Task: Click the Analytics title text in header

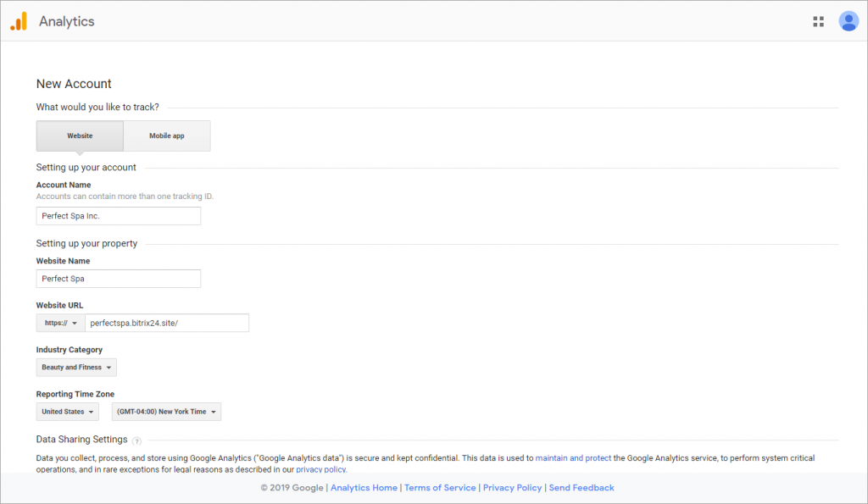Action: [66, 21]
